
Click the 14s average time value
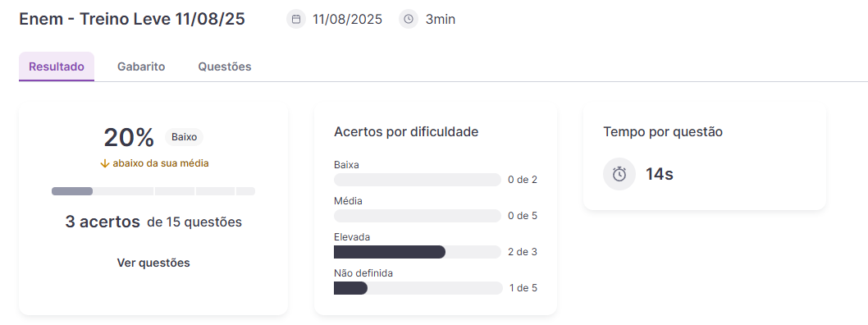click(660, 175)
